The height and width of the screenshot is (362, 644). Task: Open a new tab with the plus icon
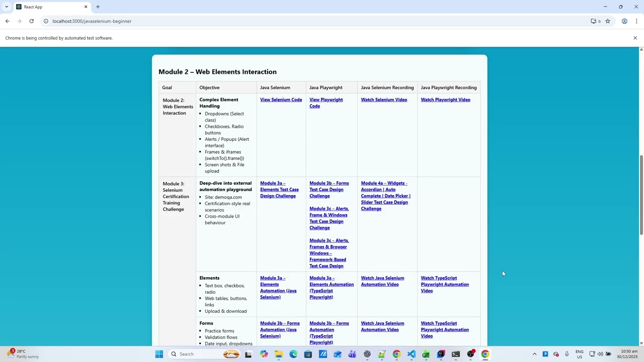tap(98, 7)
